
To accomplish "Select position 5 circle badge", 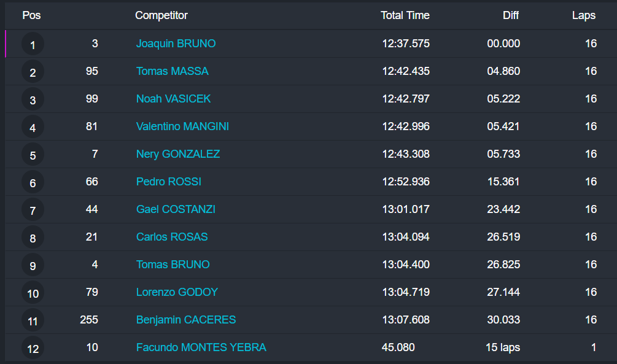I will coord(33,155).
